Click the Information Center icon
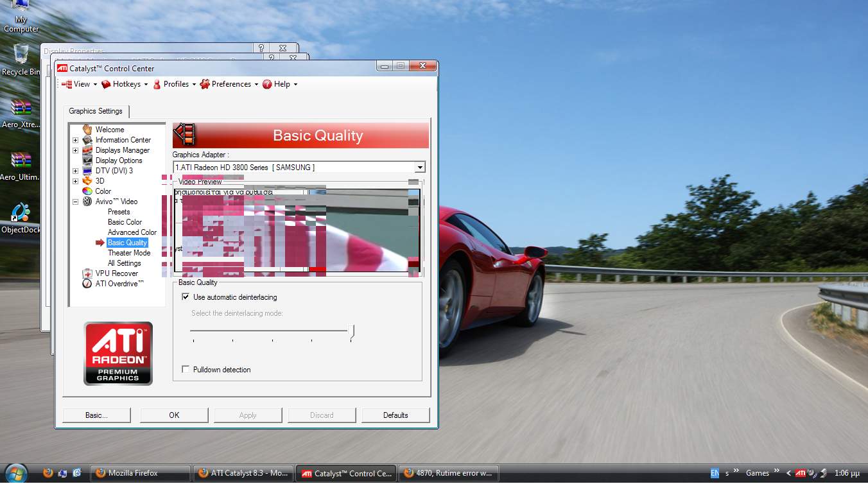 point(87,140)
